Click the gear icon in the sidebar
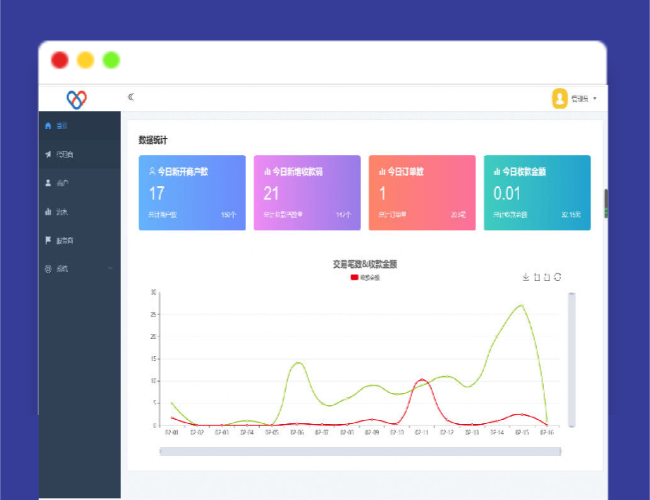The width and height of the screenshot is (650, 500). 48,269
